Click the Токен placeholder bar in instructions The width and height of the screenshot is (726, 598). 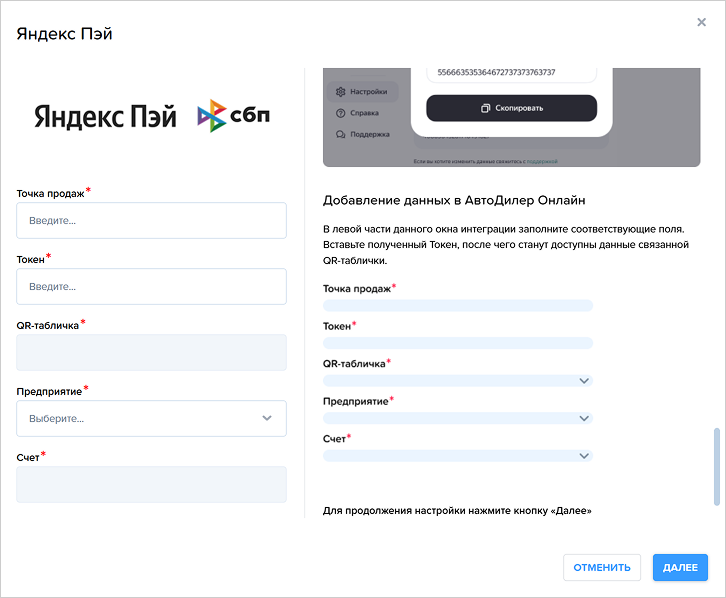pos(458,343)
